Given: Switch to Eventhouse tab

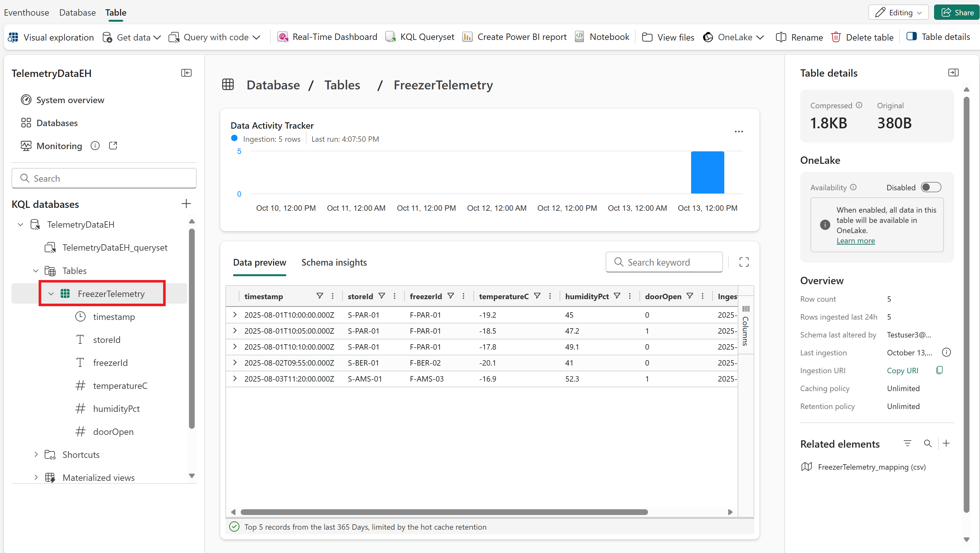Looking at the screenshot, I should tap(26, 12).
